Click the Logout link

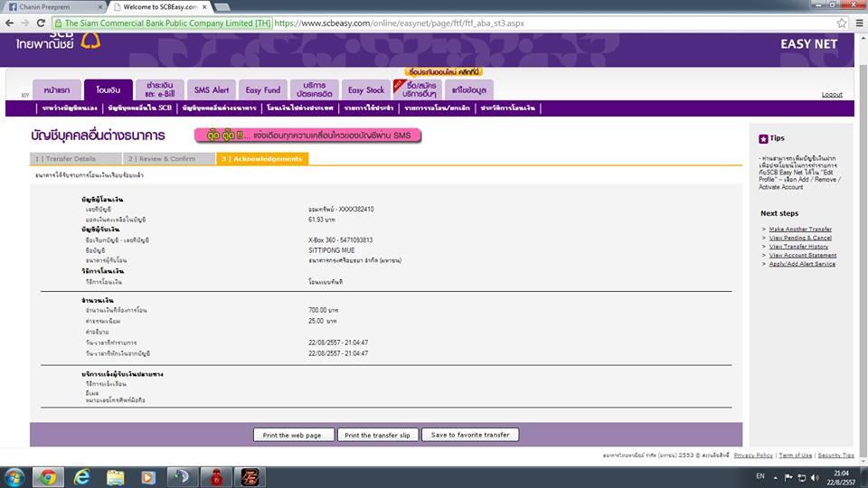832,95
